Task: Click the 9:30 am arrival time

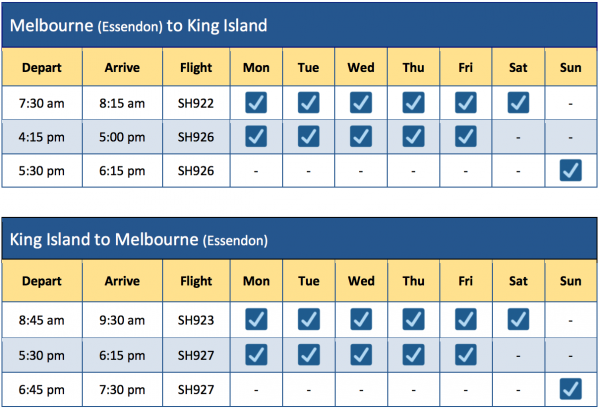Action: [x=122, y=319]
